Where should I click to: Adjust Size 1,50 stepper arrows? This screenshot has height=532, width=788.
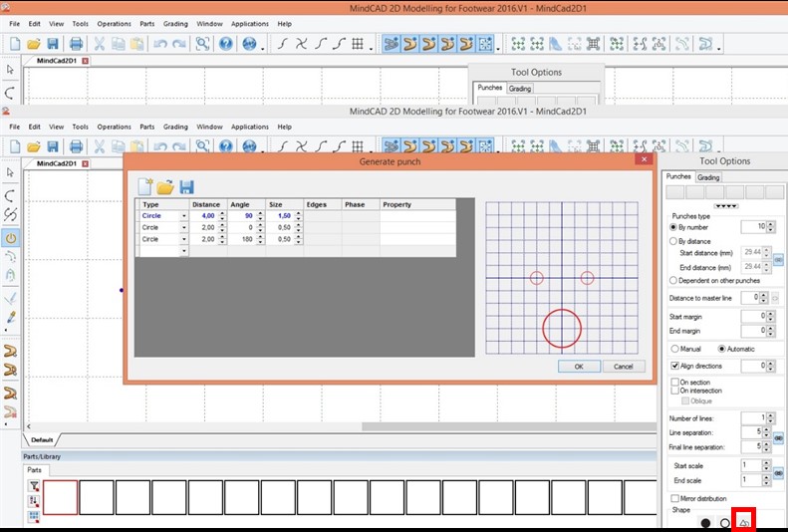(298, 216)
